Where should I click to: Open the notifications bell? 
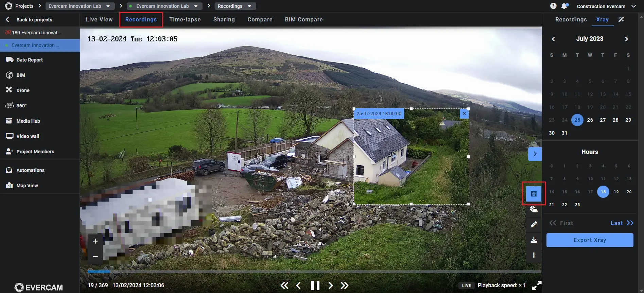click(x=564, y=6)
